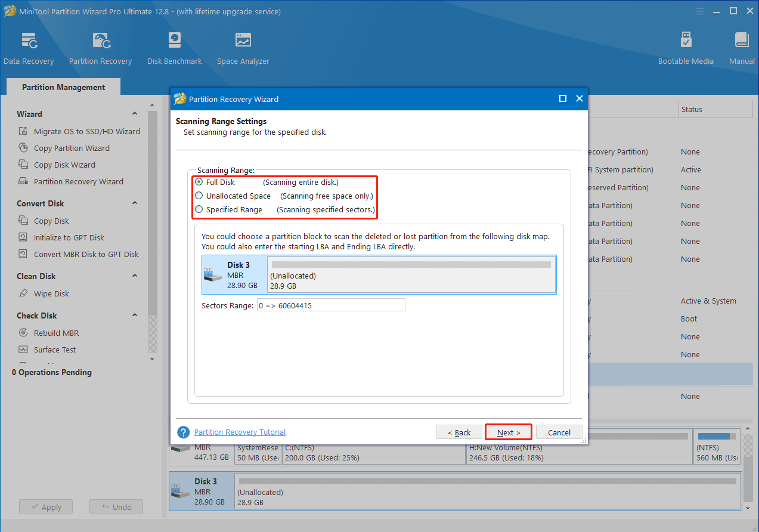This screenshot has height=532, width=759.
Task: Click disk map scrollbar down arrow
Action: click(x=748, y=508)
